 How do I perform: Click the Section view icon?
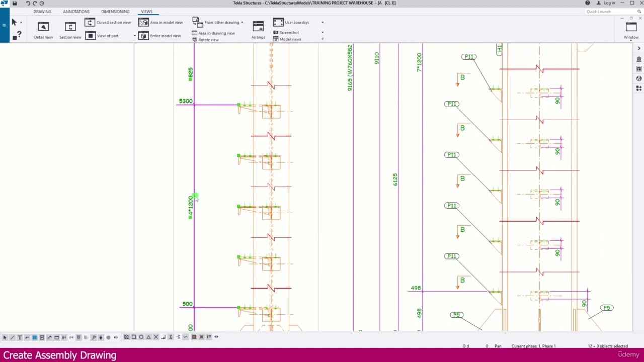click(70, 27)
